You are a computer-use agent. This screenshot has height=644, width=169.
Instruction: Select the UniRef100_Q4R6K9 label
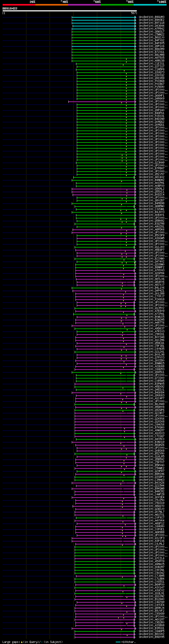click(x=152, y=99)
